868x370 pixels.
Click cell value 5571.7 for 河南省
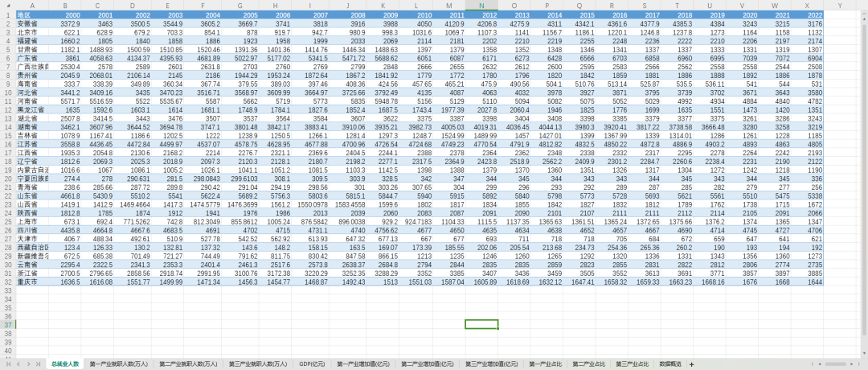tap(64, 101)
